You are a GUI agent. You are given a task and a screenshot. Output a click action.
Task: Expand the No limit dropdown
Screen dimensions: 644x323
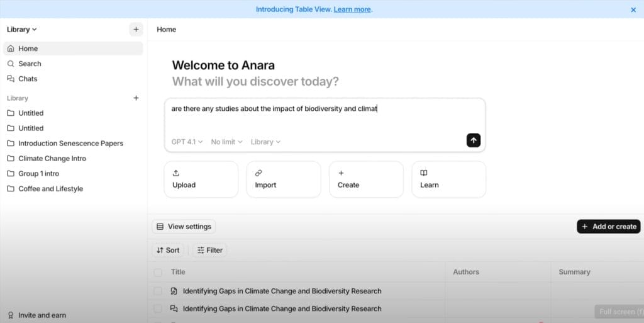coord(226,142)
